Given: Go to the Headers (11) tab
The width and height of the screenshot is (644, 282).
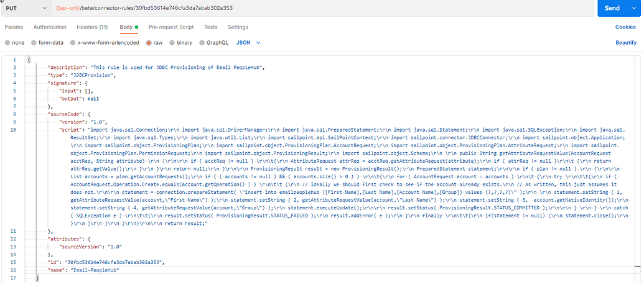Looking at the screenshot, I should pyautogui.click(x=92, y=27).
